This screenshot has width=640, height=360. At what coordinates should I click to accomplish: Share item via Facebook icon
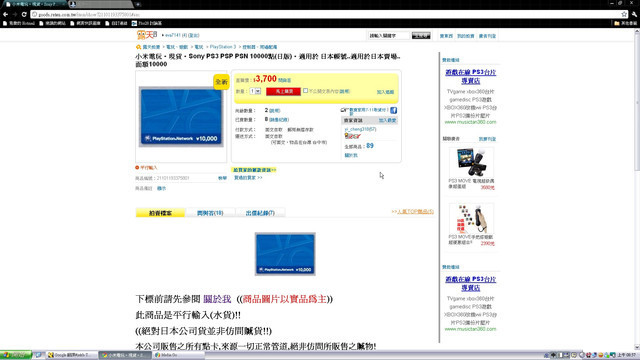click(393, 110)
